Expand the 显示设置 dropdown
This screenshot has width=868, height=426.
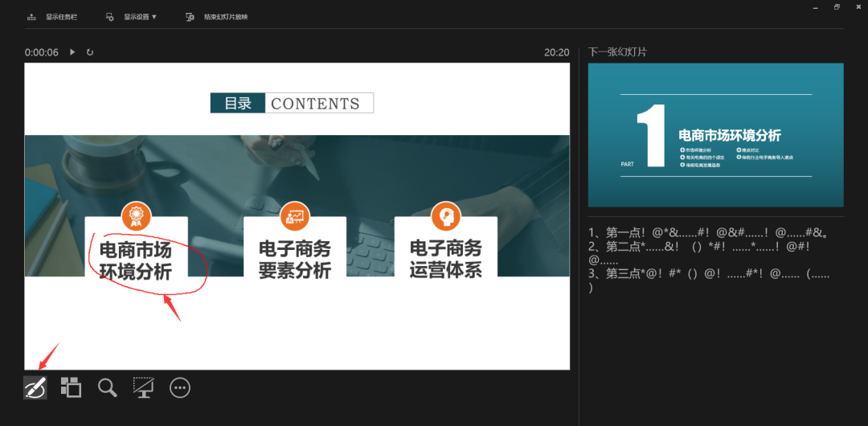point(141,17)
